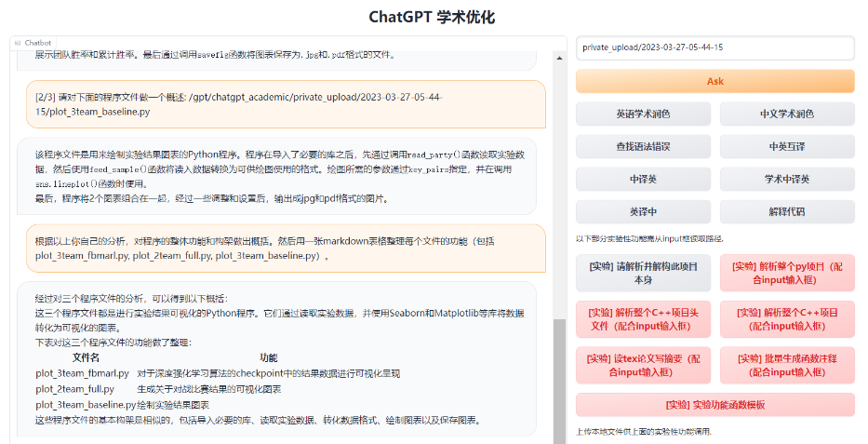Click the [2/3] plot_3team_baseline.py prompt message
The image size is (868, 444).
point(287,104)
